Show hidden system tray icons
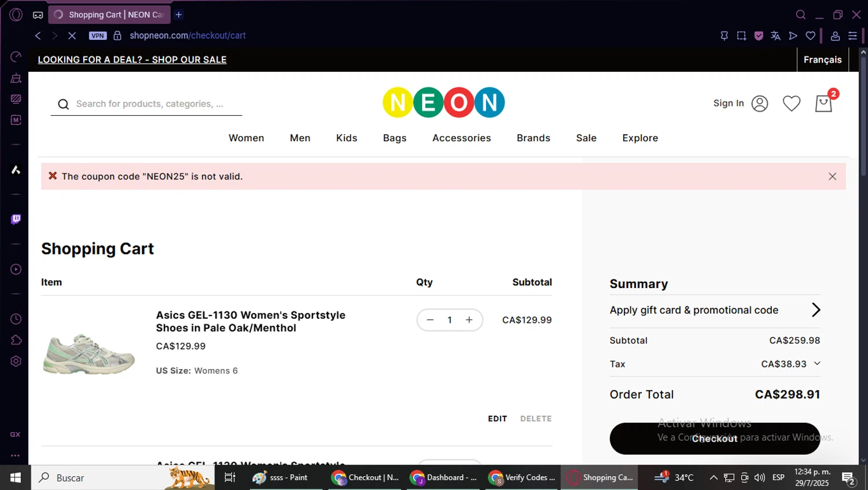The image size is (868, 490). [713, 478]
